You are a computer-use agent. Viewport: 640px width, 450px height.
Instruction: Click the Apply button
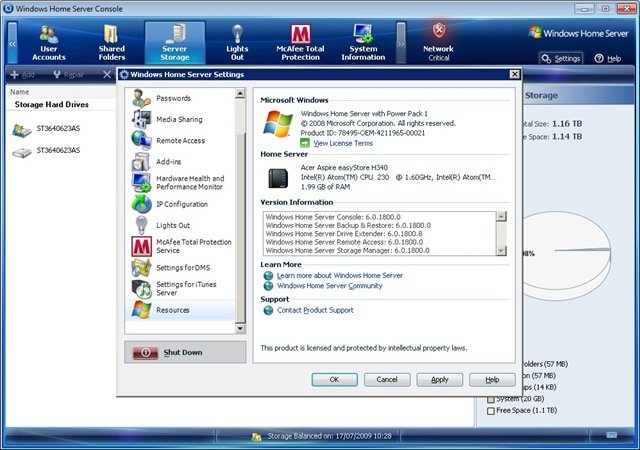(x=440, y=379)
